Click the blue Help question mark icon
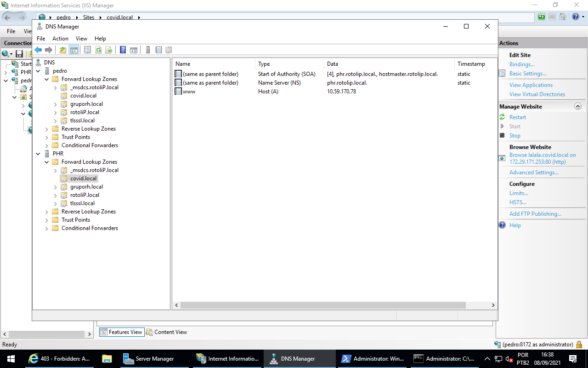Image resolution: width=588 pixels, height=368 pixels. [123, 50]
